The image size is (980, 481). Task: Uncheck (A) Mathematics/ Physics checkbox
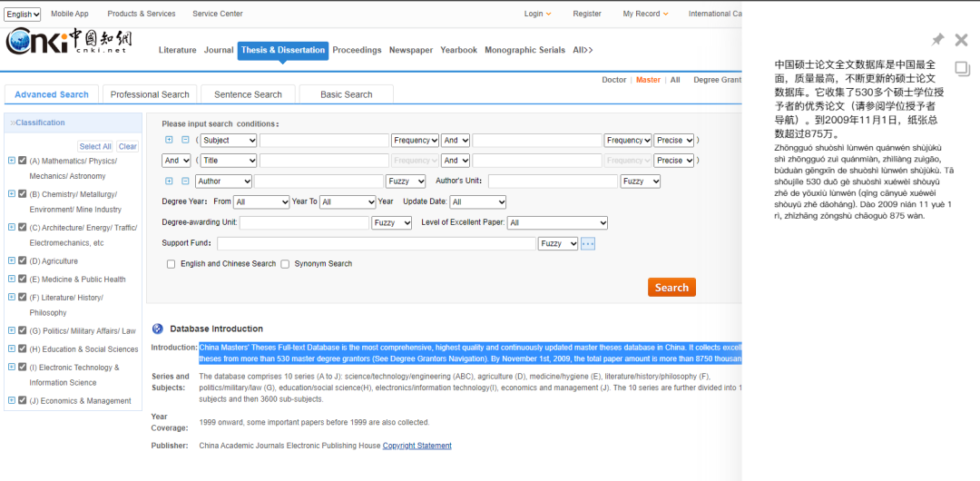click(x=23, y=160)
